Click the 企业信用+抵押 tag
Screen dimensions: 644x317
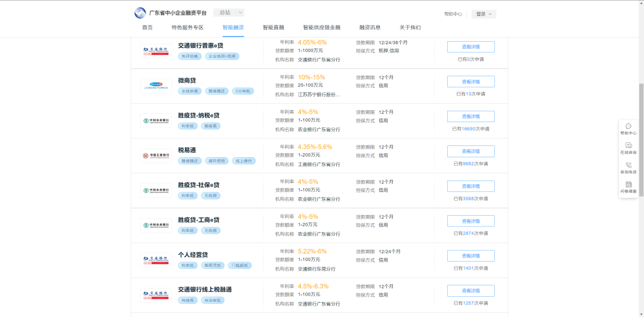(222, 56)
